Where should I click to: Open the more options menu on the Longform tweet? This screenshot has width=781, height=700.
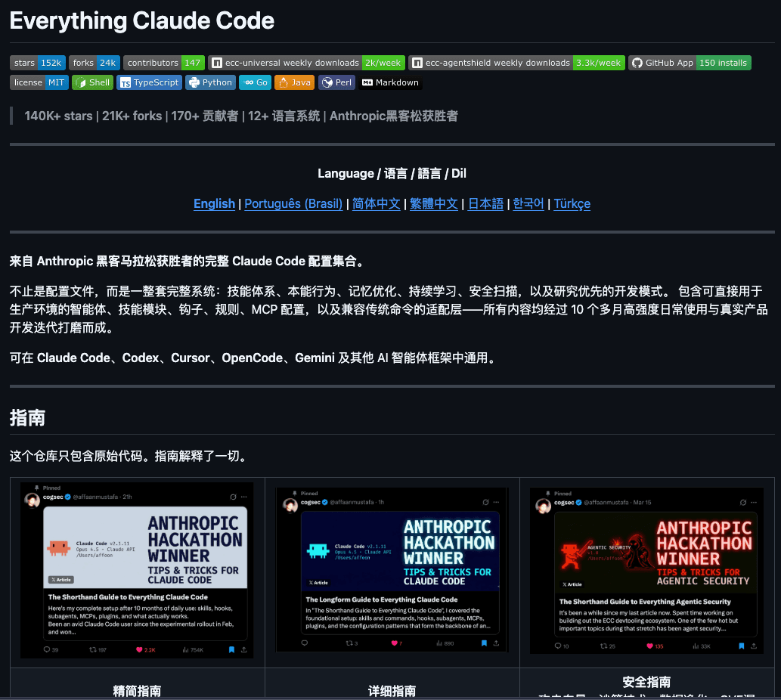click(x=494, y=502)
